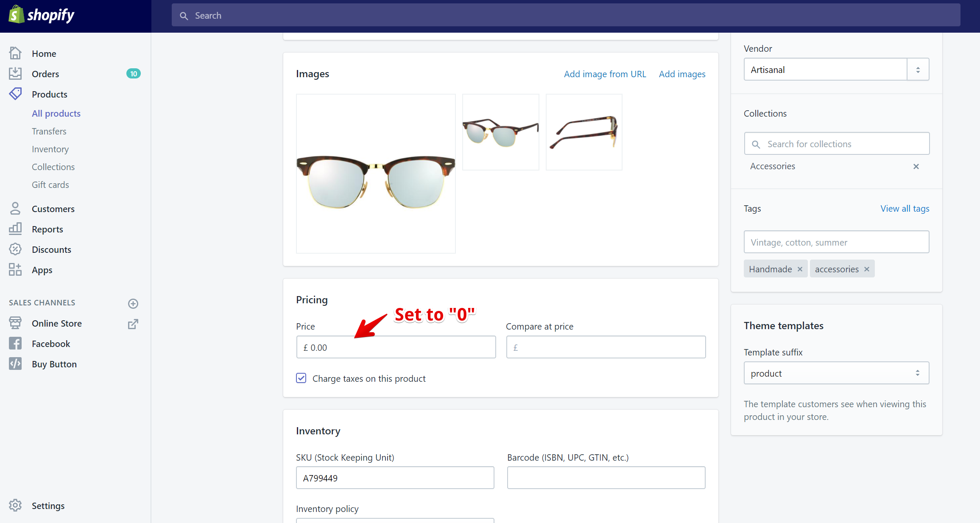Click the tags input field
980x523 pixels.
[836, 242]
